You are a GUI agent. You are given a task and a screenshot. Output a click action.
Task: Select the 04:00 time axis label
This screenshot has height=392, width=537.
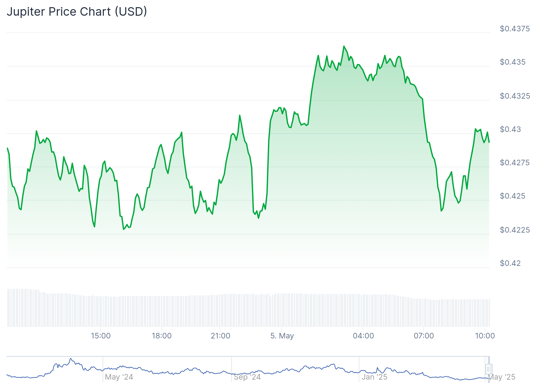point(363,336)
